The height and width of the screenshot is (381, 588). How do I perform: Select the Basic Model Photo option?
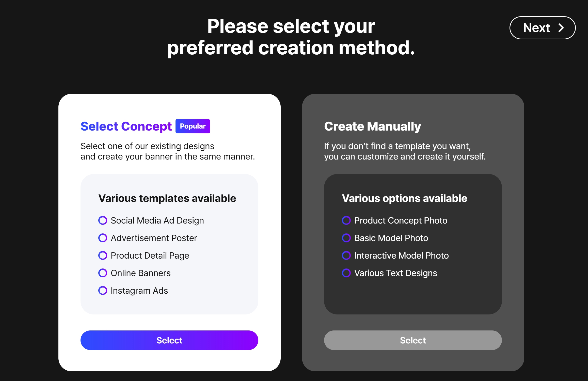[x=346, y=238]
